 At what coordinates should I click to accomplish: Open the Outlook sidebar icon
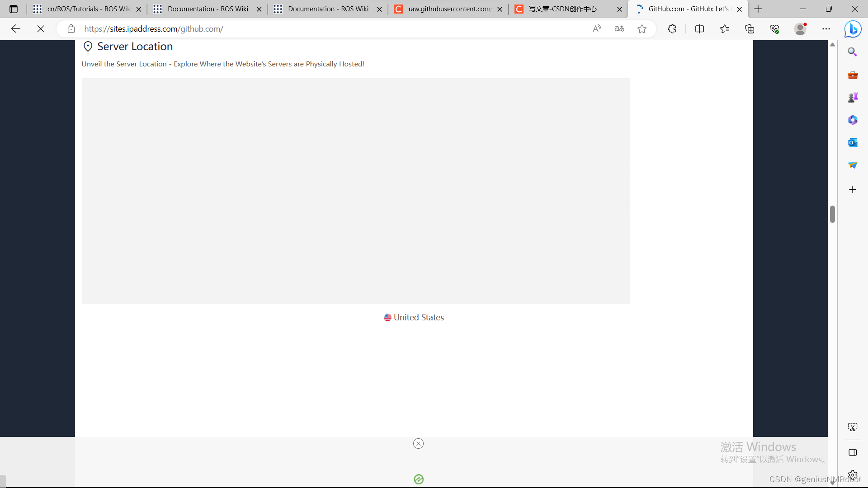click(853, 142)
